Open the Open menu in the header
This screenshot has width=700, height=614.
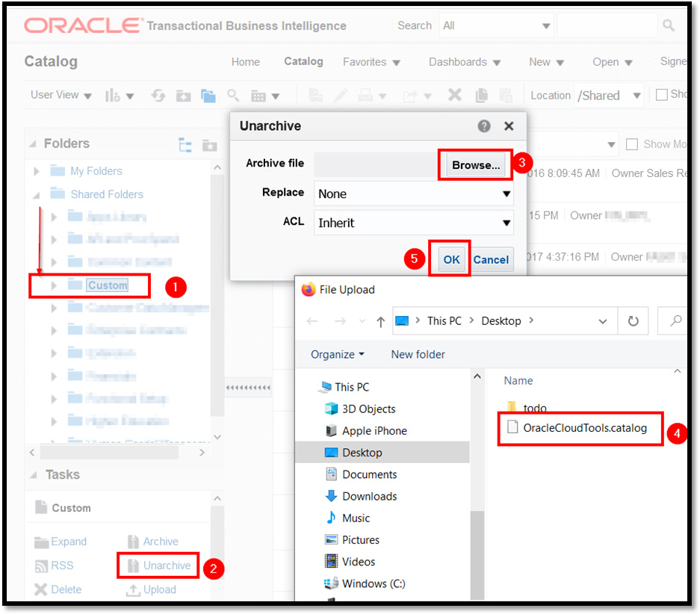point(613,62)
